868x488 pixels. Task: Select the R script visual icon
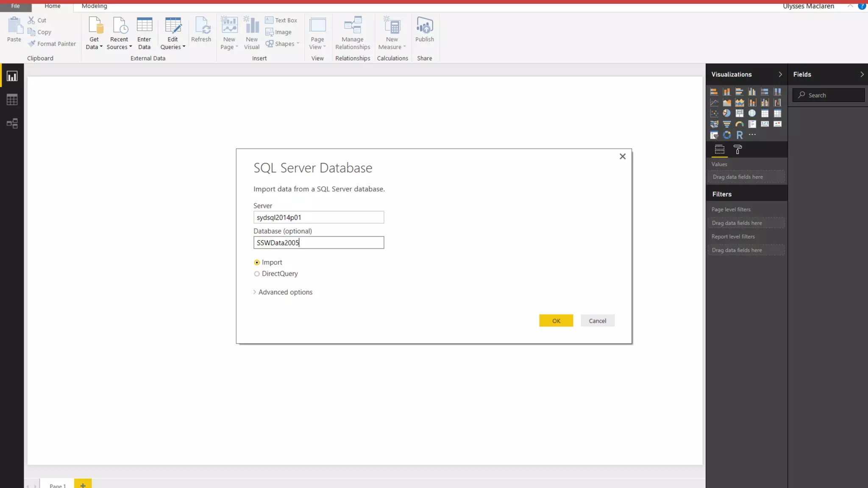click(x=740, y=135)
